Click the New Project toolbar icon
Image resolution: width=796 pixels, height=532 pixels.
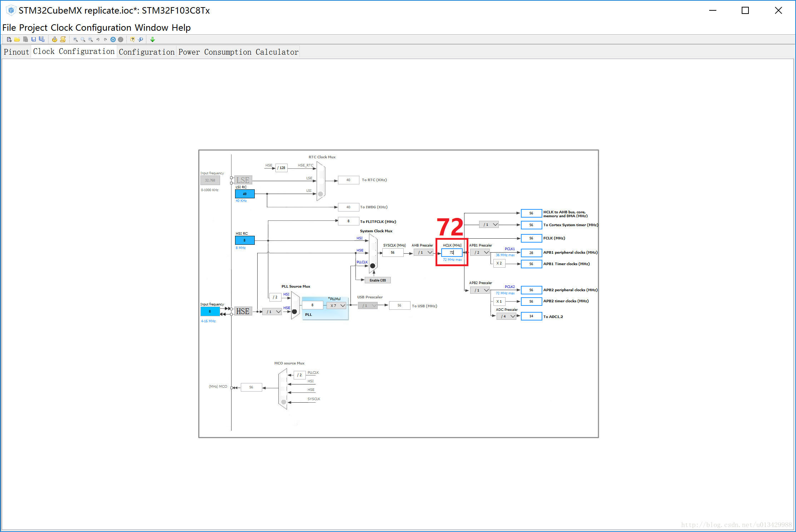[x=9, y=39]
